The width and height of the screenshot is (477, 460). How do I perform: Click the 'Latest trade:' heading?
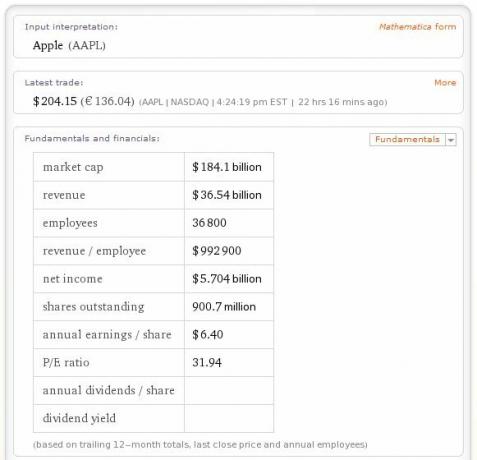pos(54,82)
